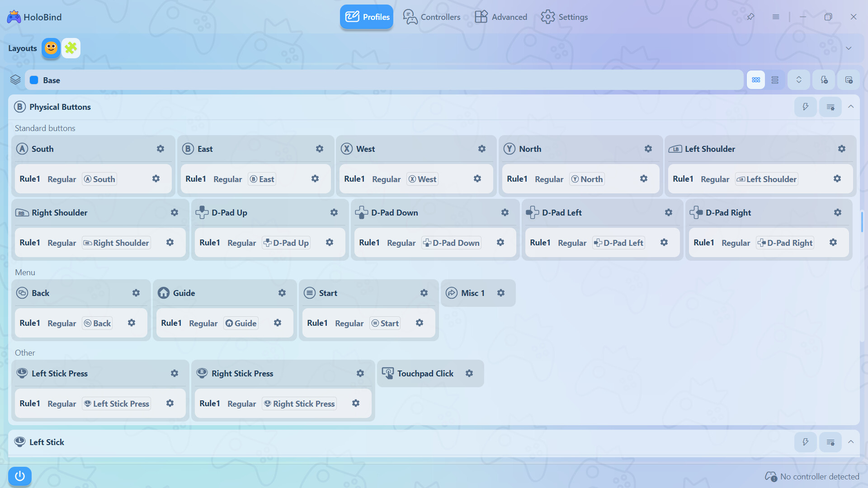Click the Right Stick Press mapping chip
868x488 pixels.
[x=299, y=404]
